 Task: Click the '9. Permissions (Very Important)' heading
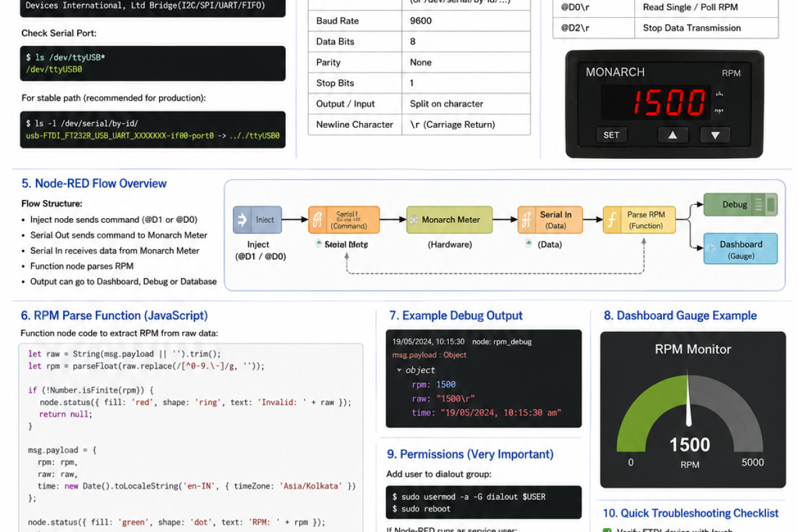pos(470,454)
